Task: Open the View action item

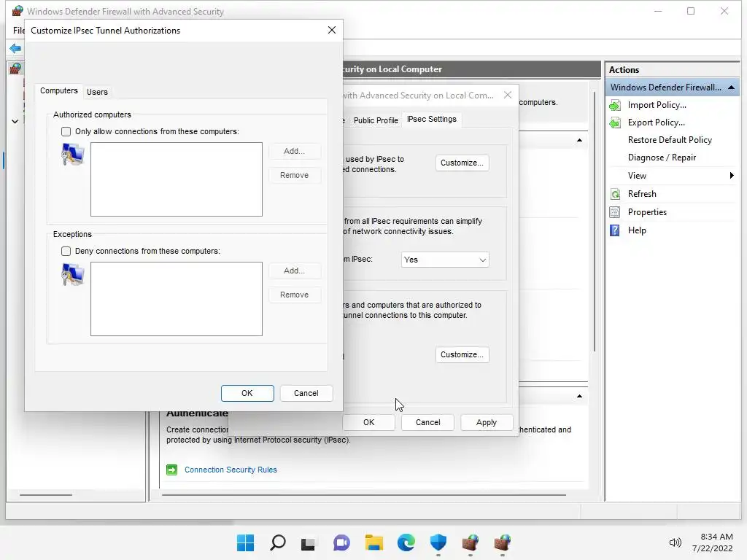Action: tap(637, 176)
